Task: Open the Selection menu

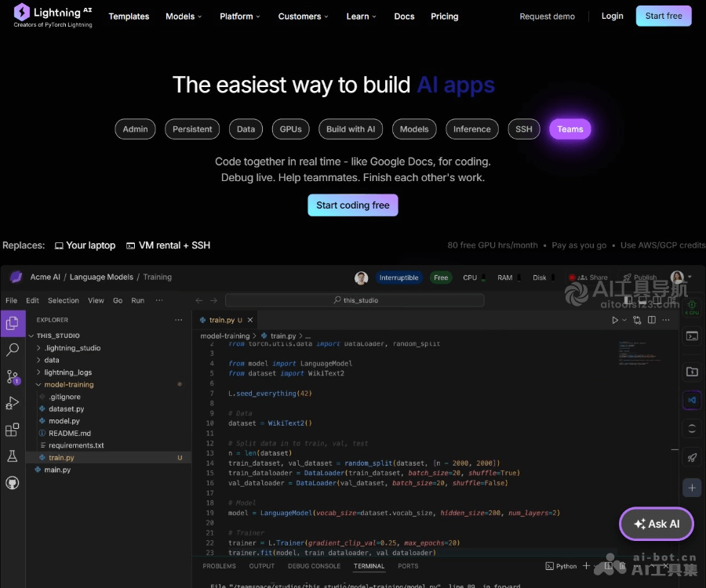Action: coord(63,300)
